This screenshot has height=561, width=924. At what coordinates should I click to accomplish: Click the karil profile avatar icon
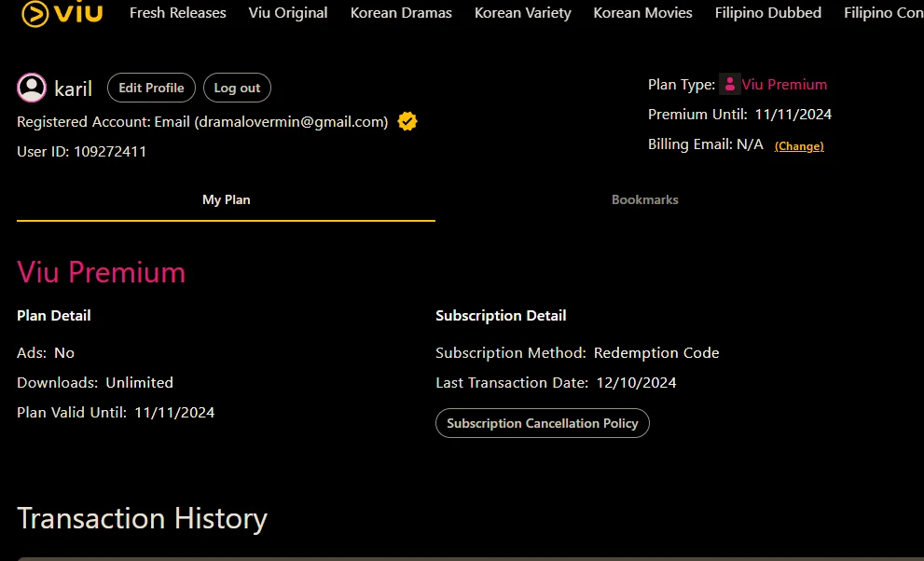pyautogui.click(x=32, y=88)
